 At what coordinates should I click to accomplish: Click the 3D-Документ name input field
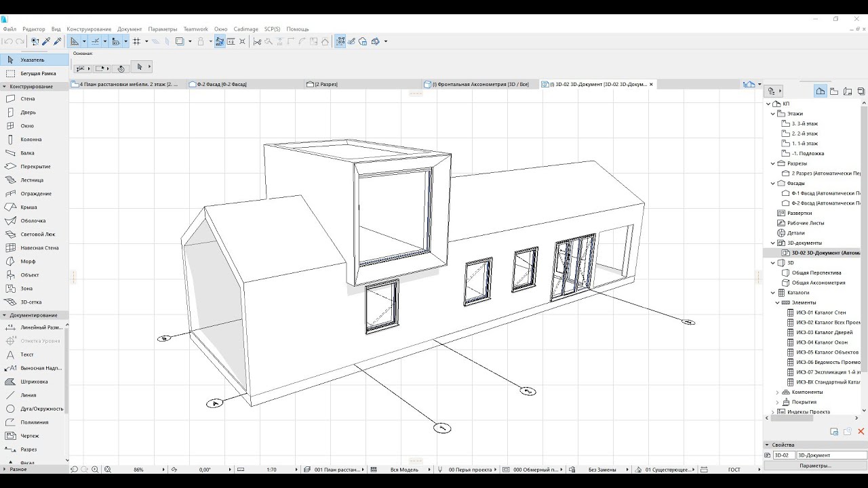pos(831,455)
